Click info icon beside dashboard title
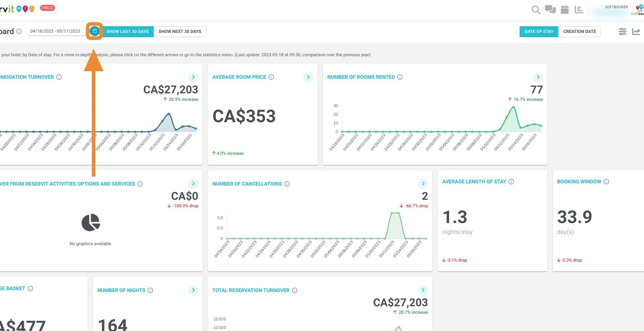Screen dimensions: 644x331 (19, 31)
